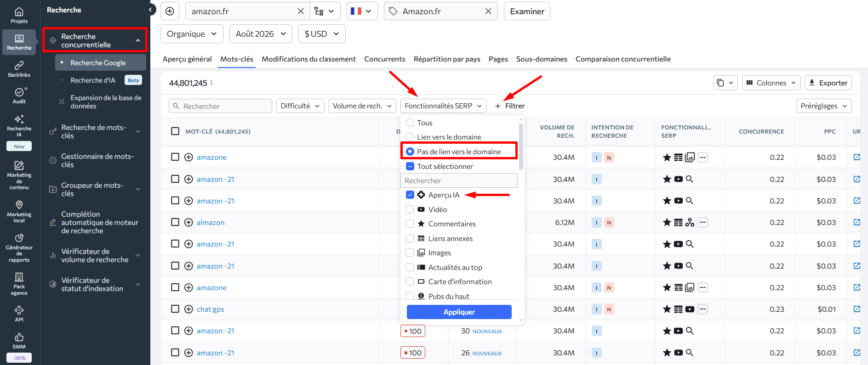
Task: Add almazon keyword with plus icon
Action: tap(188, 223)
